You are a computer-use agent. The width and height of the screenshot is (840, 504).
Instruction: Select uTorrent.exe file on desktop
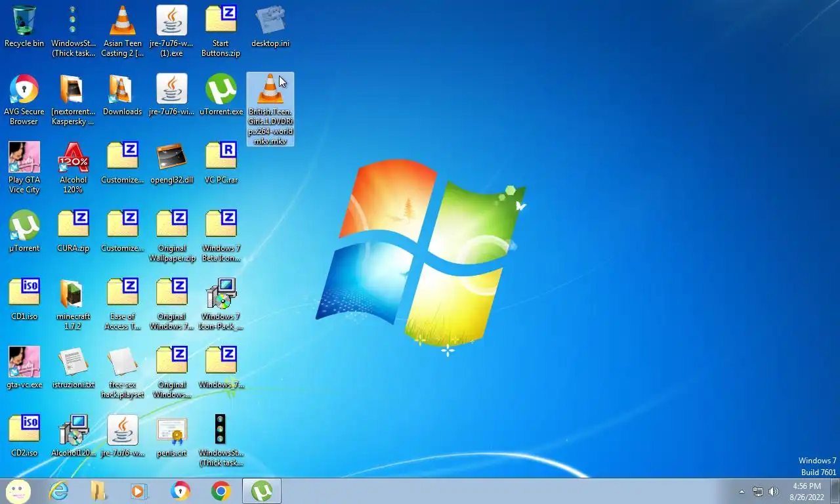(x=221, y=95)
